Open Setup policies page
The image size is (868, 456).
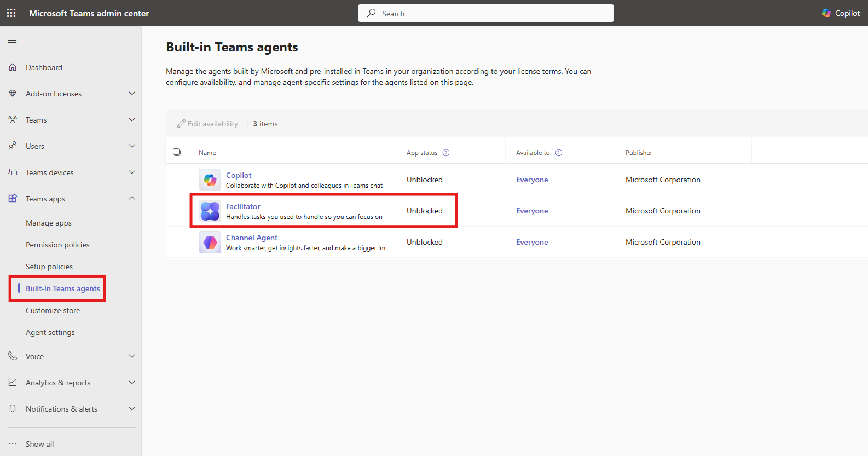49,267
